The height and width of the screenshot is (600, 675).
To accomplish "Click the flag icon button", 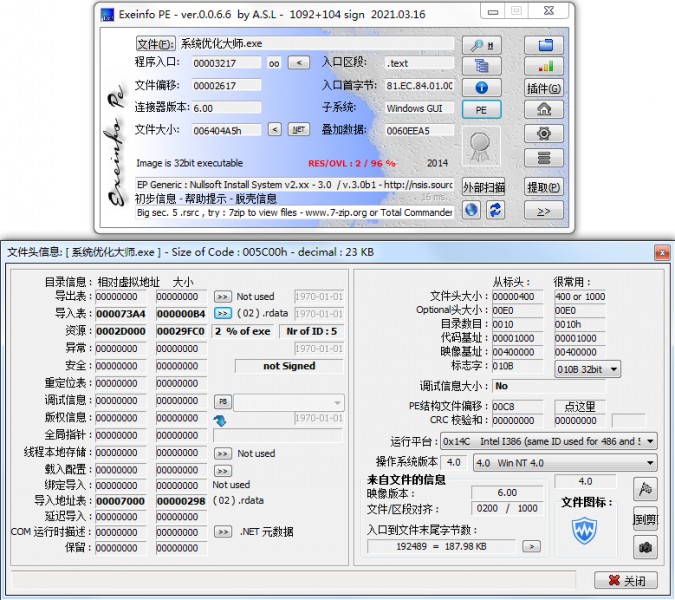I will (645, 489).
